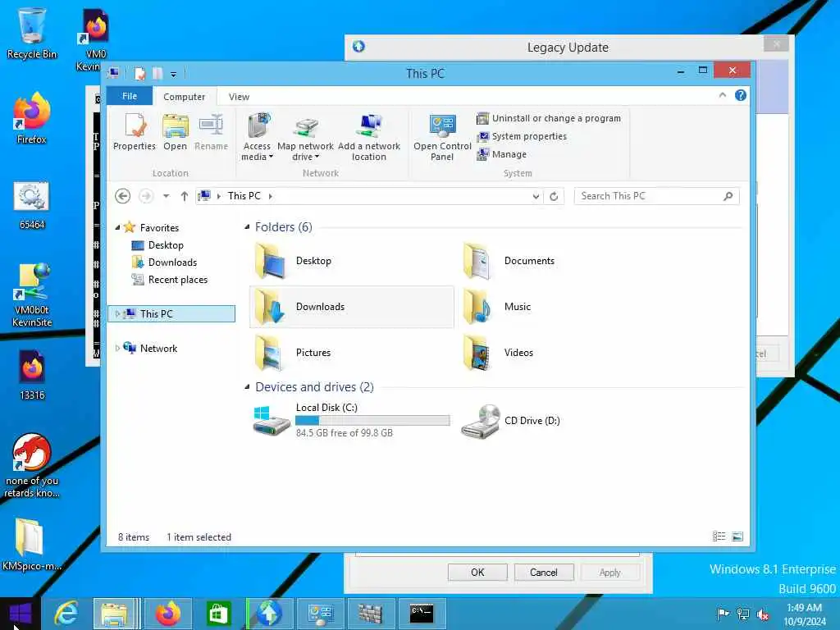The width and height of the screenshot is (840, 630).
Task: Switch to the View ribbon tab
Action: point(239,97)
